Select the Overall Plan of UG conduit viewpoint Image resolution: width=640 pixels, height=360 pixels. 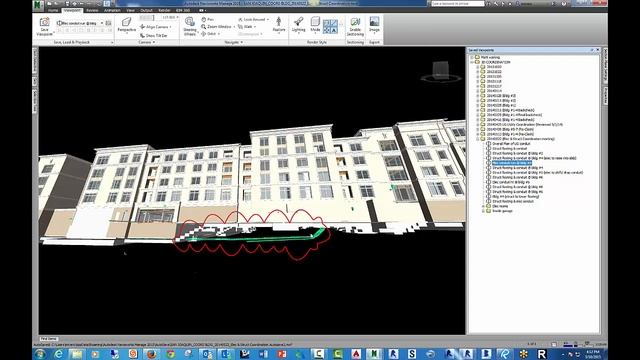tap(511, 144)
